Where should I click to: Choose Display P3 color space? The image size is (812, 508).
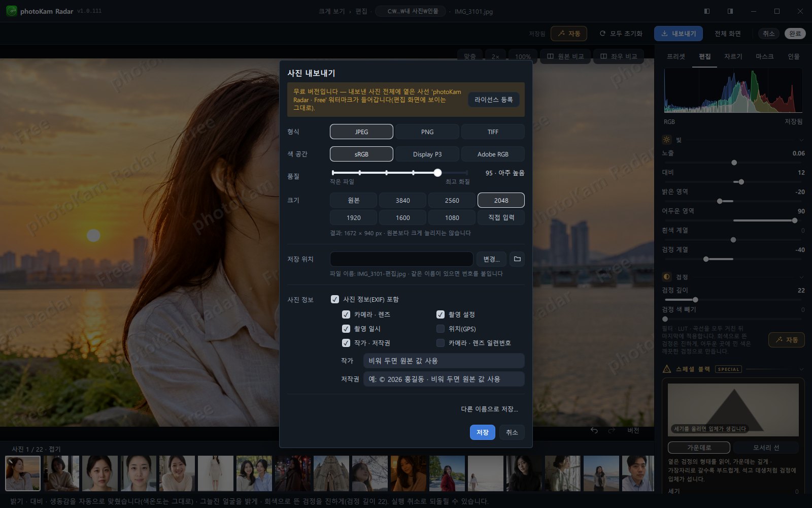[427, 154]
